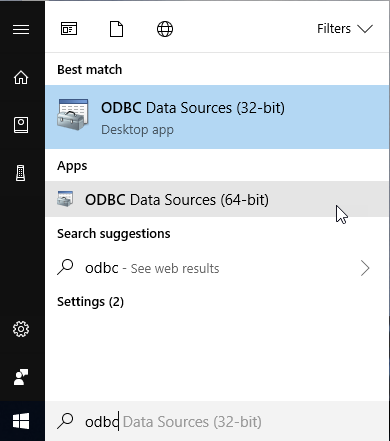
Task: Click the 'Desktop app' subtitle text
Action: (137, 130)
